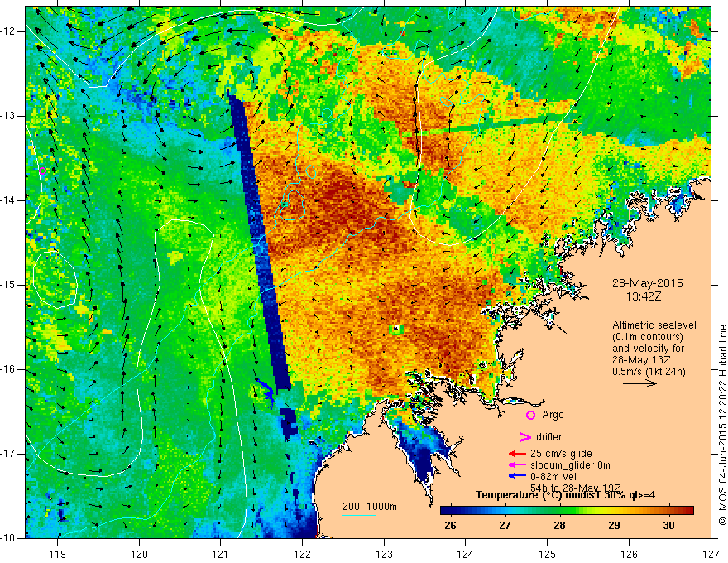This screenshot has width=728, height=563.
Task: Click the 'slocum_glider 0m' legend label
Action: [x=570, y=465]
